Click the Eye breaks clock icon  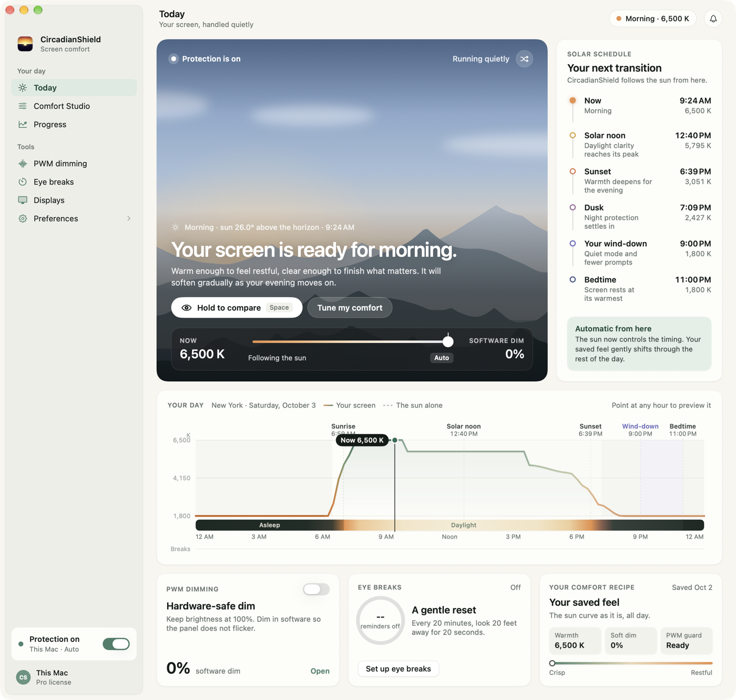point(23,182)
